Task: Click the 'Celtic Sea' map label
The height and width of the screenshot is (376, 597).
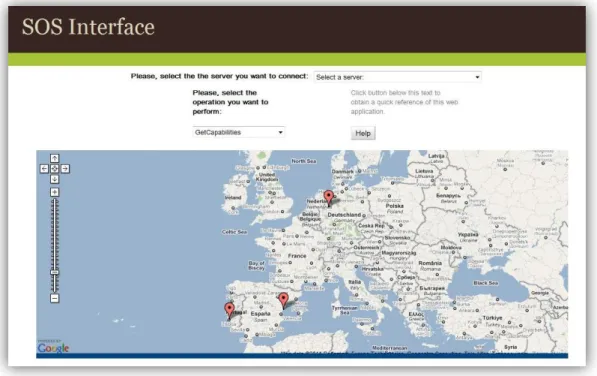Action: [235, 232]
